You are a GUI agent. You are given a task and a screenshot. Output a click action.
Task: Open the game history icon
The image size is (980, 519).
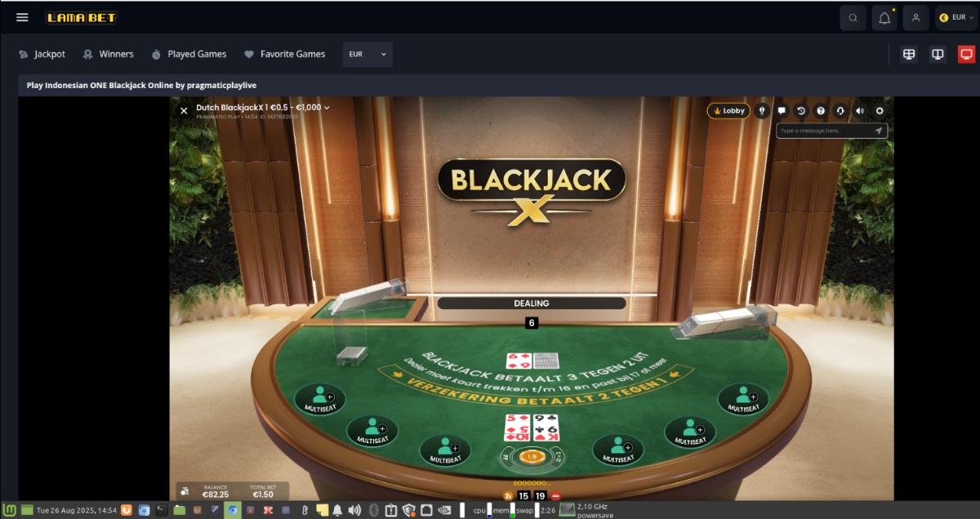tap(801, 110)
